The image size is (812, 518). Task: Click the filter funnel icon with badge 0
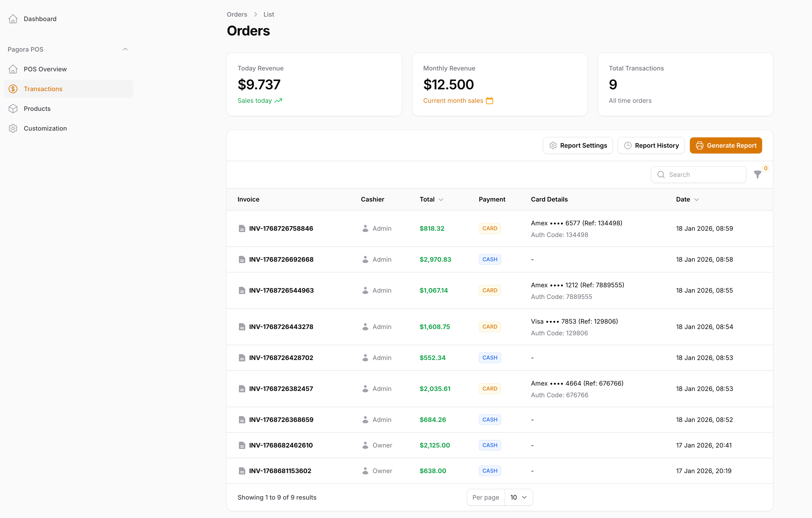758,175
